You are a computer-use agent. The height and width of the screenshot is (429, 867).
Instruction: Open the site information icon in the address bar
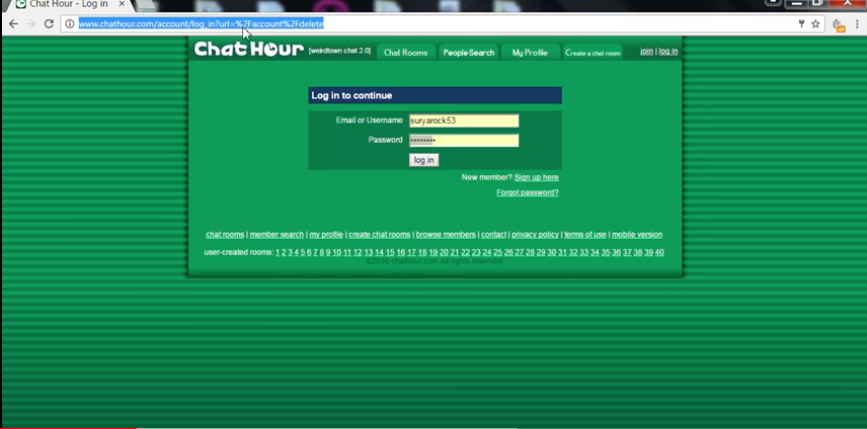click(x=70, y=24)
